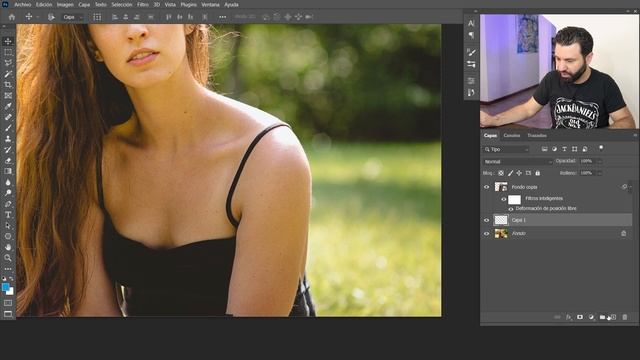Select the Type tool
The height and width of the screenshot is (360, 640).
(x=8, y=214)
